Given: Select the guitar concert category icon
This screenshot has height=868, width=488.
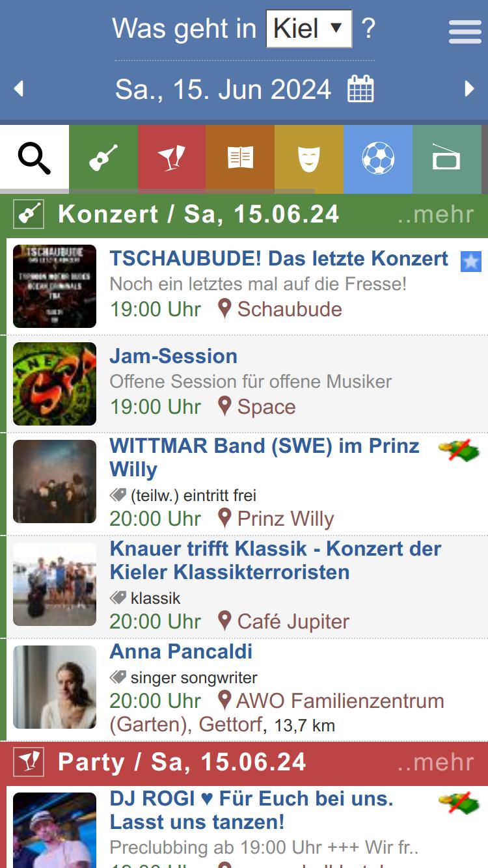Looking at the screenshot, I should pyautogui.click(x=103, y=159).
